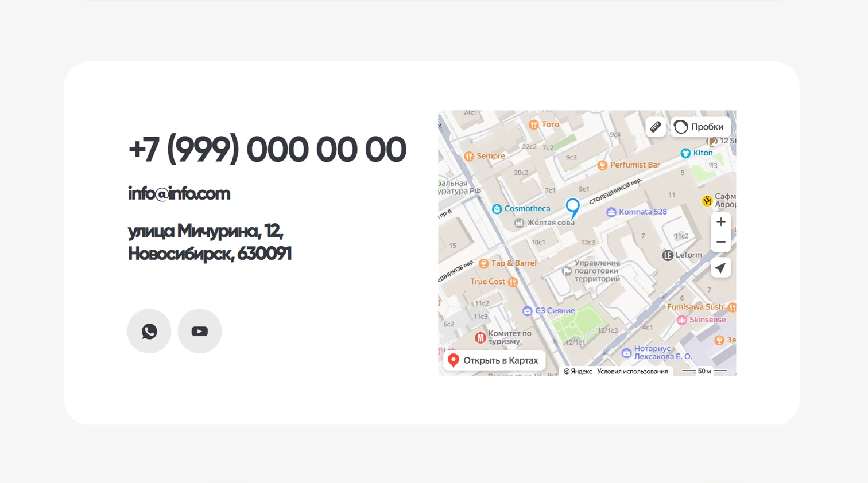Select the Perfumist Bar map icon
Image resolution: width=868 pixels, height=483 pixels.
coord(602,165)
